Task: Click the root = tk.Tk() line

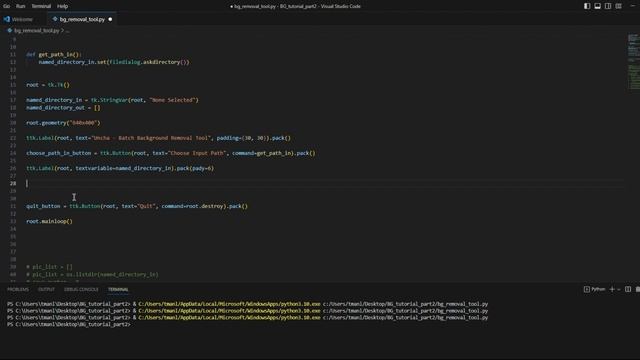Action: tap(48, 85)
